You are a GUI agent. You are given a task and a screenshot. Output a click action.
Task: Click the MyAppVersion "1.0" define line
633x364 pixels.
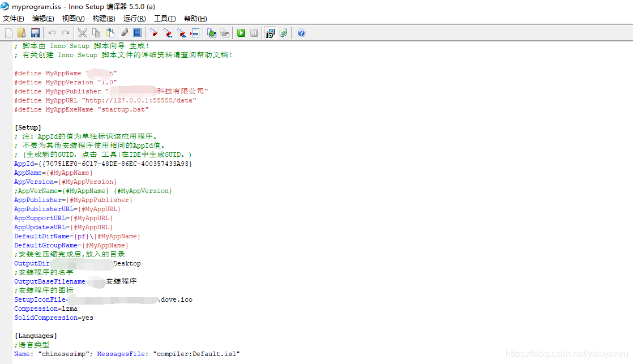coord(66,82)
